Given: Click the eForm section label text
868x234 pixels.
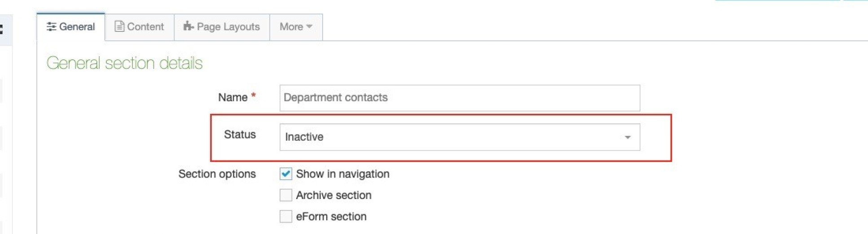Looking at the screenshot, I should pyautogui.click(x=331, y=217).
